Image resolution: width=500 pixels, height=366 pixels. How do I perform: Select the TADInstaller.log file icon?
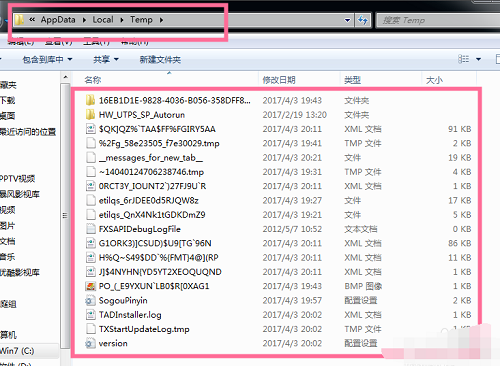[x=90, y=315]
